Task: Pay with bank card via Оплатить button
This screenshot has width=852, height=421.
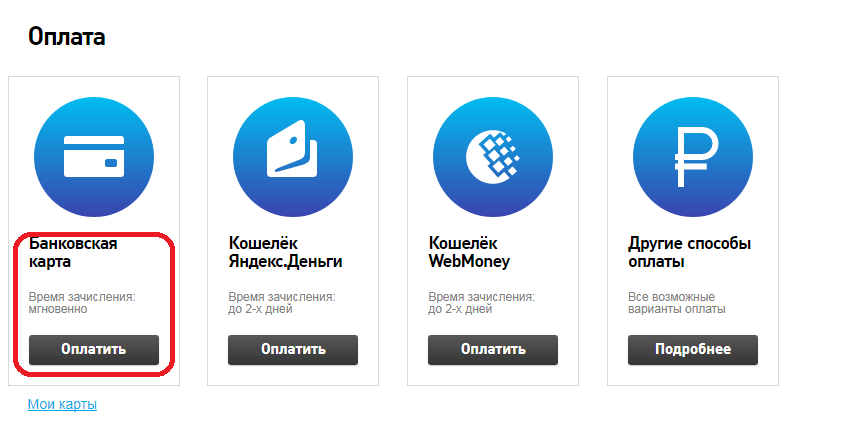Action: (94, 350)
